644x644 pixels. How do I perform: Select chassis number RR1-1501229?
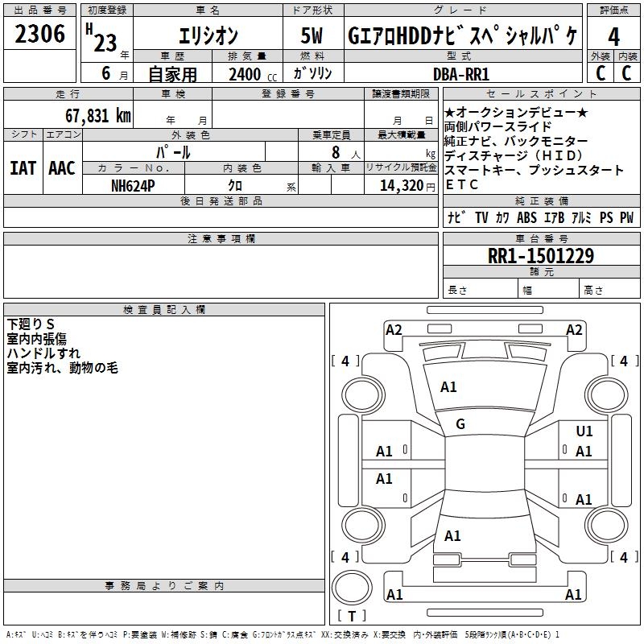(x=541, y=256)
